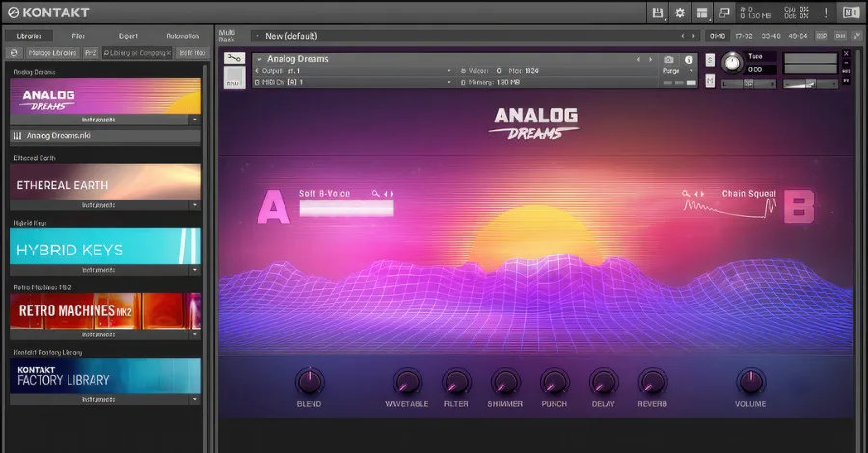This screenshot has width=868, height=453.
Task: Switch to the Automation tab
Action: click(182, 36)
